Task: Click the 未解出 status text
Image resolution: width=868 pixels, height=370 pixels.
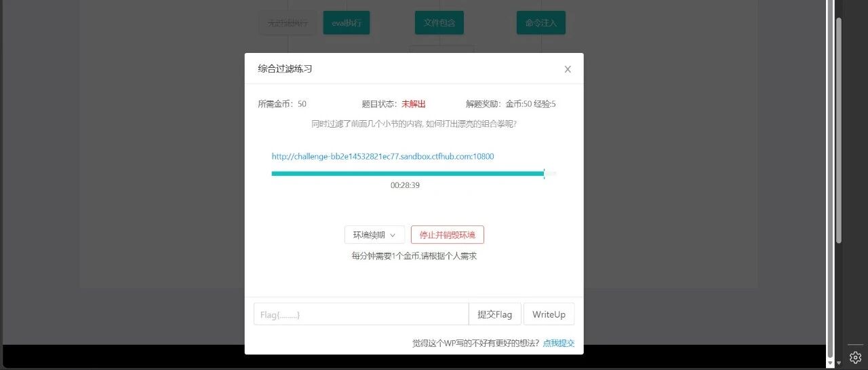Action: [x=414, y=104]
